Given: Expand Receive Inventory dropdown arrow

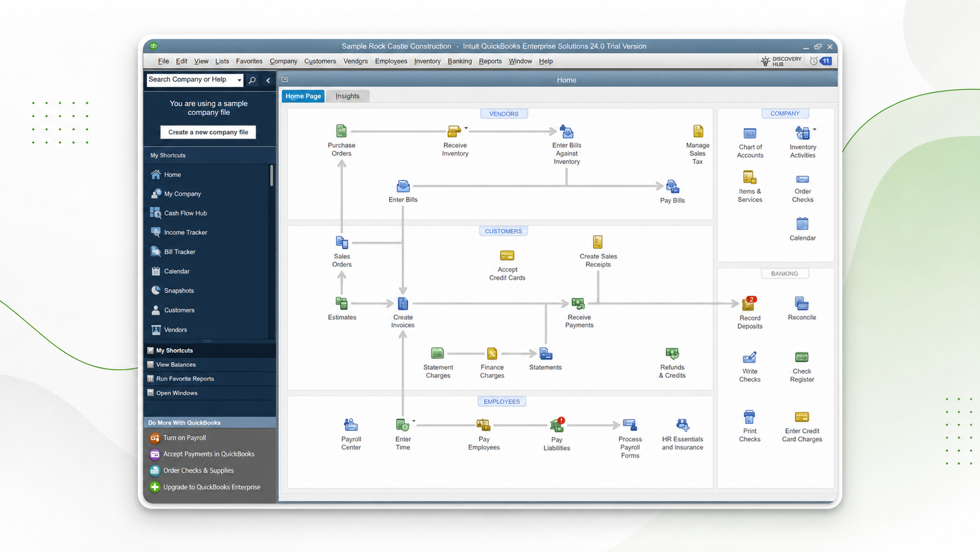Looking at the screenshot, I should 466,128.
